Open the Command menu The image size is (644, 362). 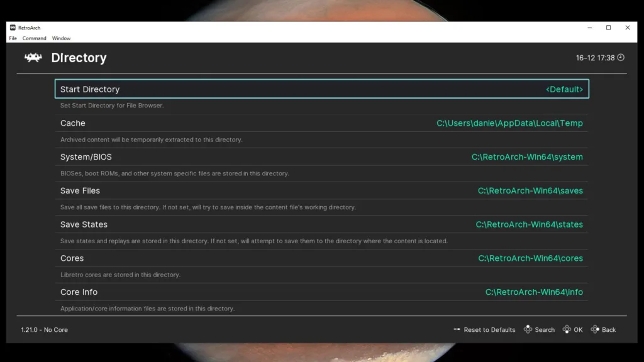coord(35,38)
